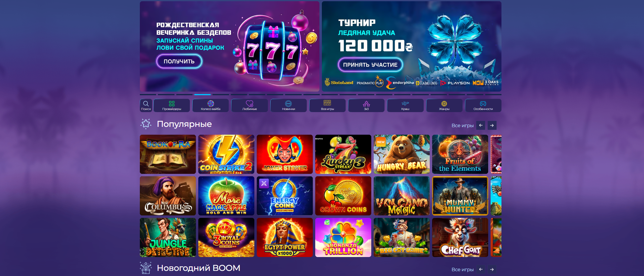Image resolution: width=644 pixels, height=276 pixels.
Task: Open the Провайдеры category
Action: pyautogui.click(x=172, y=105)
